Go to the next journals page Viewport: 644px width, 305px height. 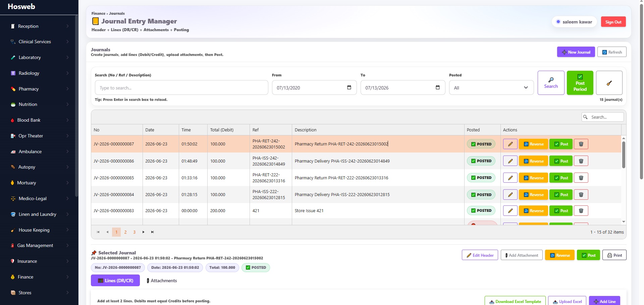[143, 232]
